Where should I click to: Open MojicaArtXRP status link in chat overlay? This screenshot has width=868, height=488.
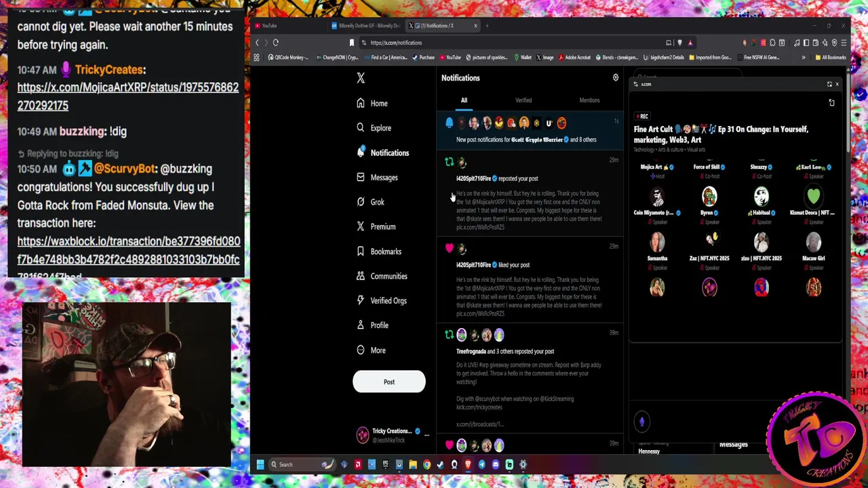[127, 96]
